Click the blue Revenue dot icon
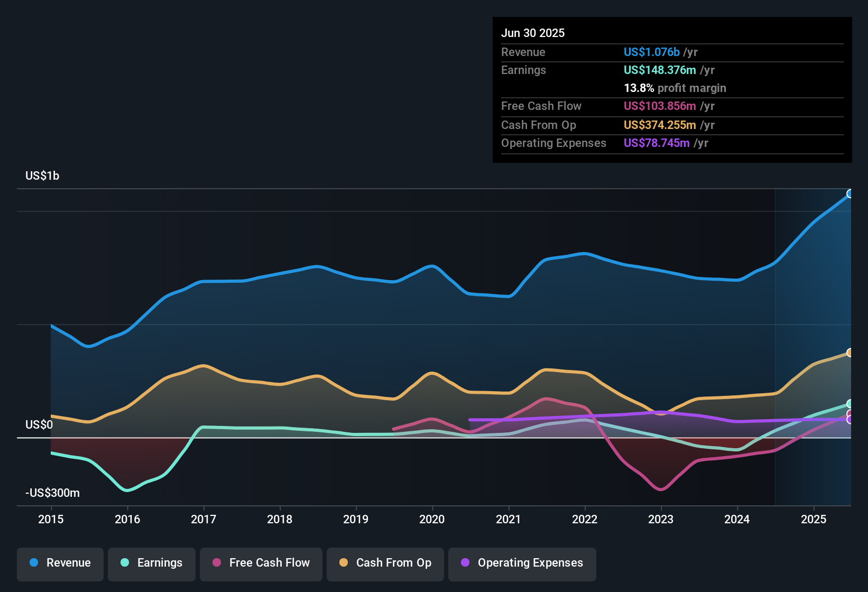The image size is (868, 592). (33, 563)
